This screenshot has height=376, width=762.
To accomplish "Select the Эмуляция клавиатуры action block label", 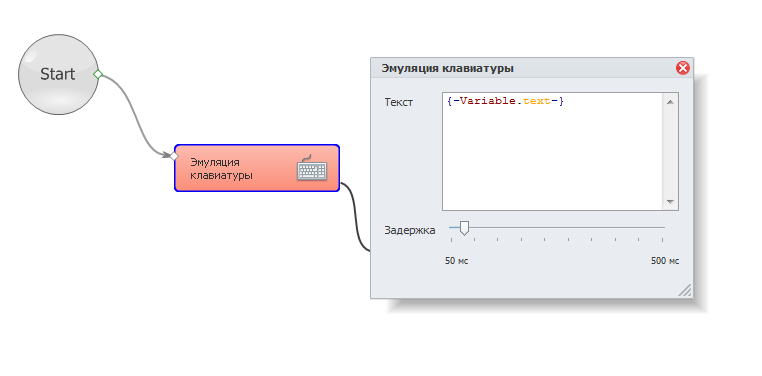I will pyautogui.click(x=221, y=169).
